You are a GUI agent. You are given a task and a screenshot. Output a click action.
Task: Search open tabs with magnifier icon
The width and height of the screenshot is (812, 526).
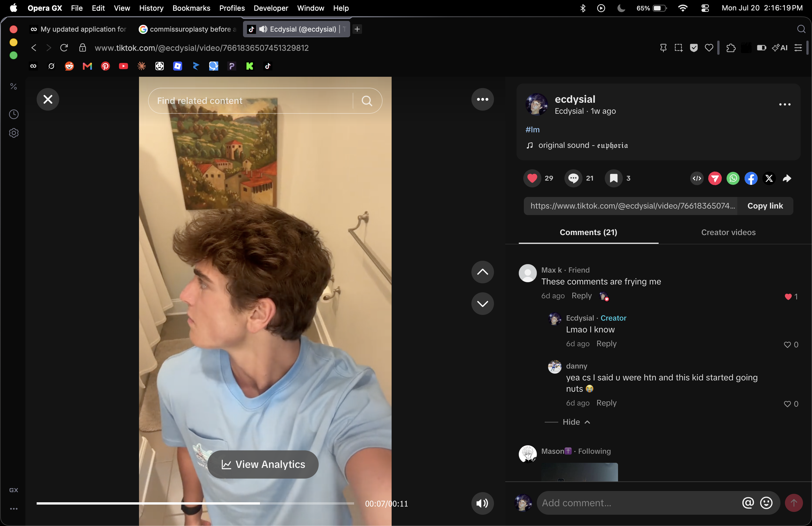[x=801, y=29]
